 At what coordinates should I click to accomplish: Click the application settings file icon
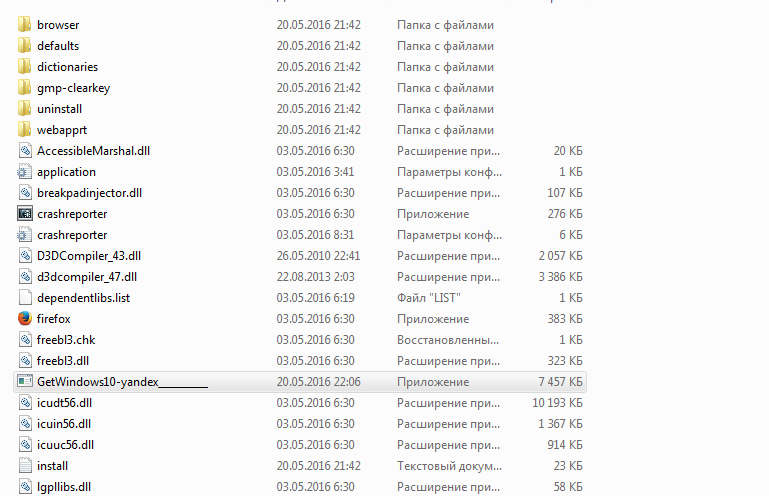tap(26, 172)
